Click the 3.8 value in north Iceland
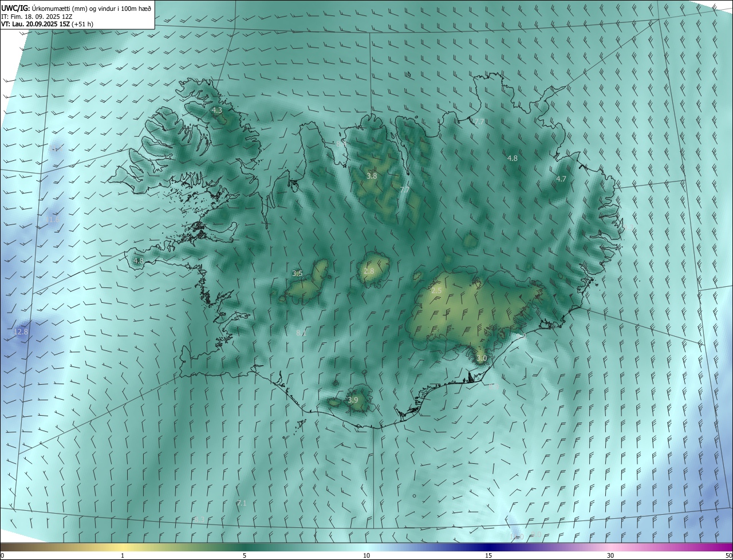This screenshot has height=560, width=733. click(x=372, y=176)
